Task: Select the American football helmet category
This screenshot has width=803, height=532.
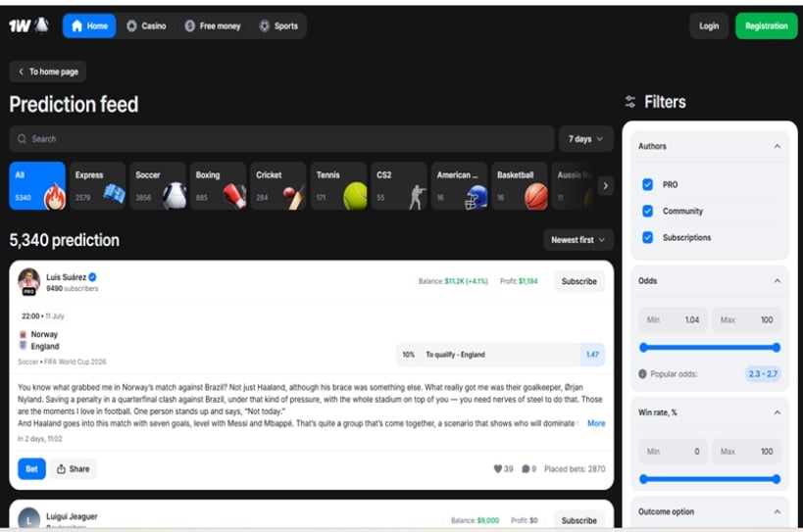Action: tap(460, 186)
